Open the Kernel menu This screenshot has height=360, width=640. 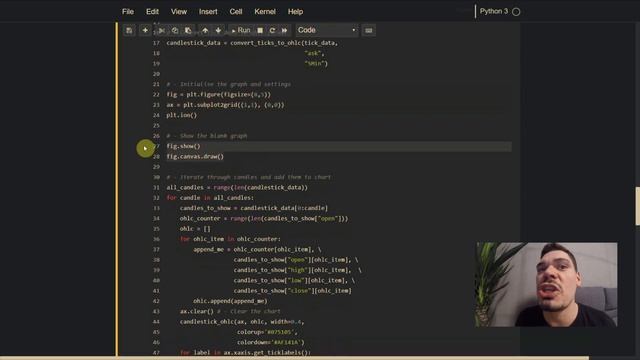point(265,12)
